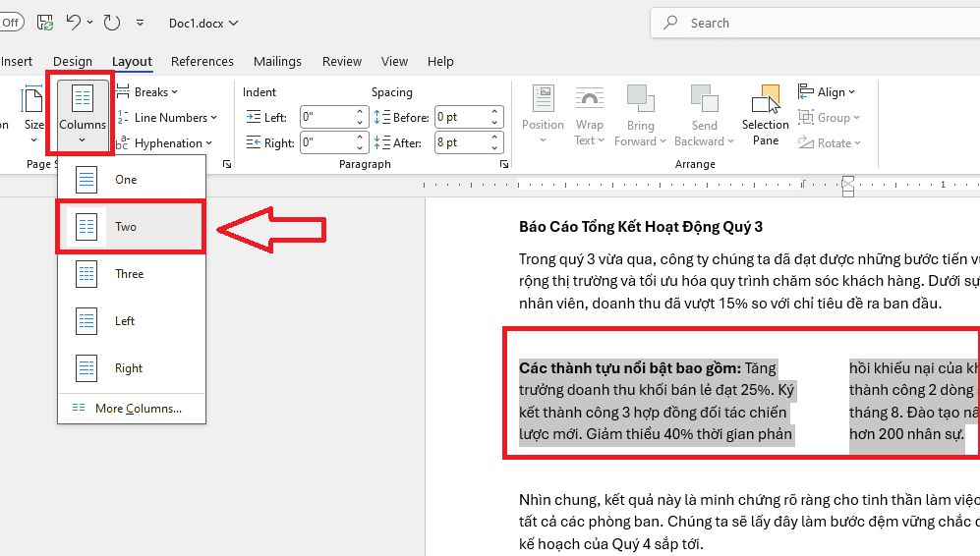Open the Align dropdown

[827, 91]
